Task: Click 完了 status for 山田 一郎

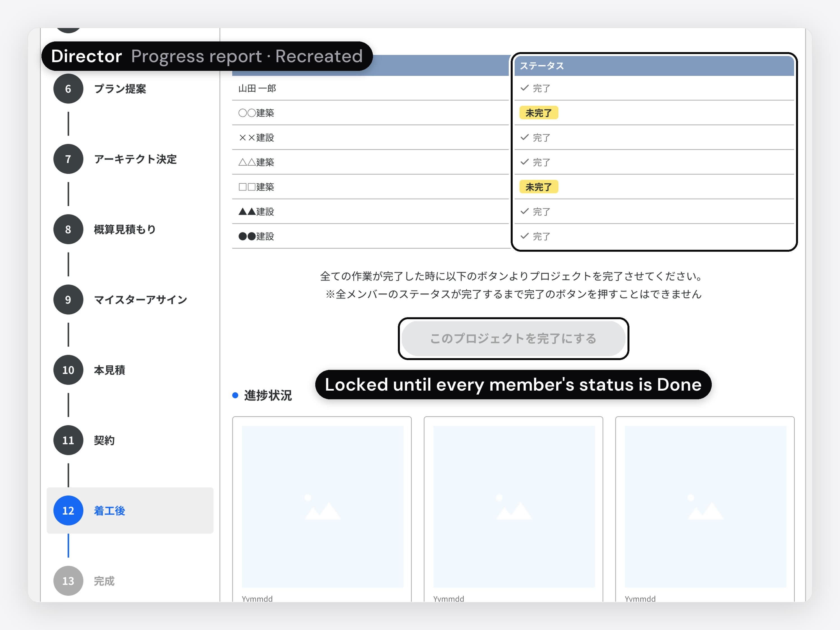Action: 535,88
